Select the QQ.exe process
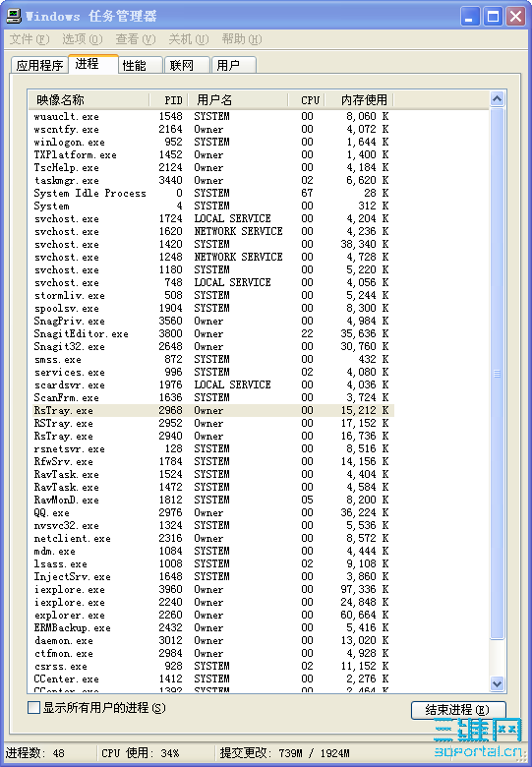Screen dimensions: 532x767 click(213, 512)
